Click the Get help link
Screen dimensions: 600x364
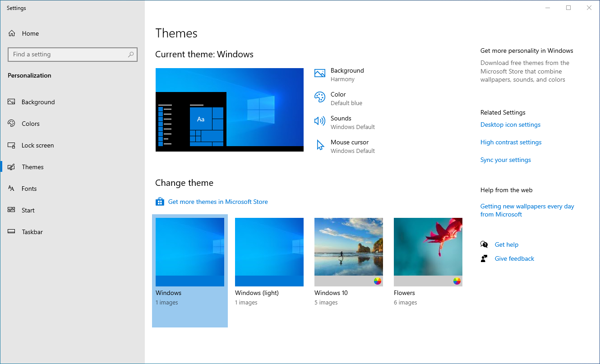tap(506, 244)
